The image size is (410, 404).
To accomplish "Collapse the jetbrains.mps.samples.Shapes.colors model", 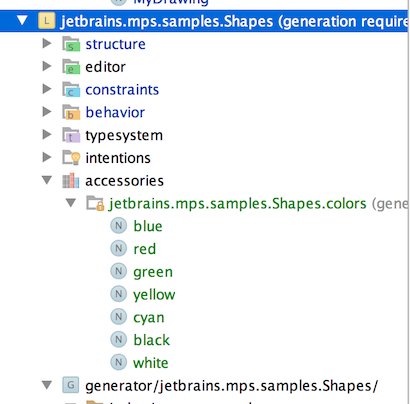I will 71,203.
